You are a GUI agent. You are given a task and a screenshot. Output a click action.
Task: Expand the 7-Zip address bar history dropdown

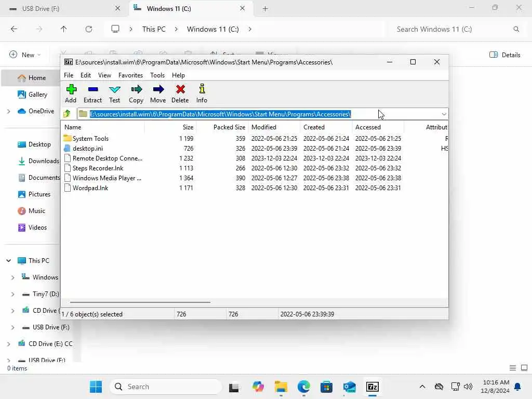[x=444, y=114]
